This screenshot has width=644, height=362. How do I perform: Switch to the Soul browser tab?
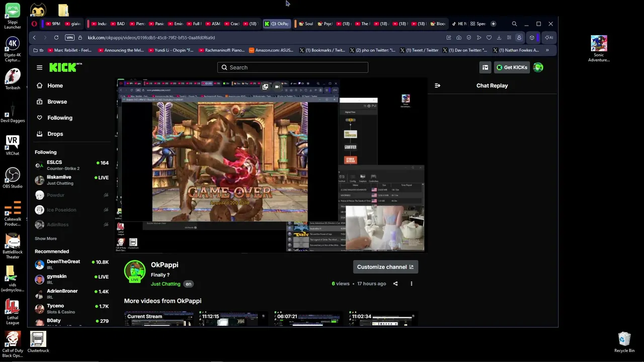306,24
